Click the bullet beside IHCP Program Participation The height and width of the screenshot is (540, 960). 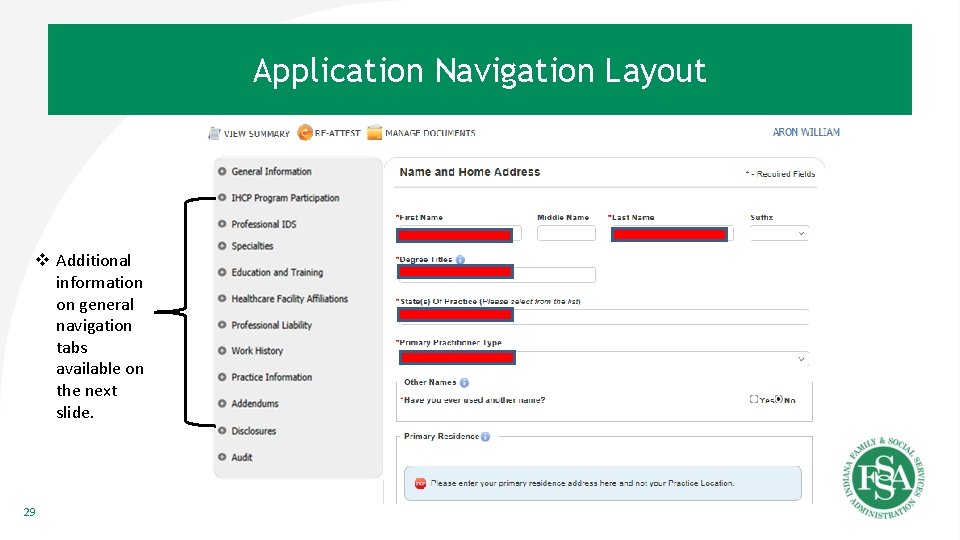(222, 198)
